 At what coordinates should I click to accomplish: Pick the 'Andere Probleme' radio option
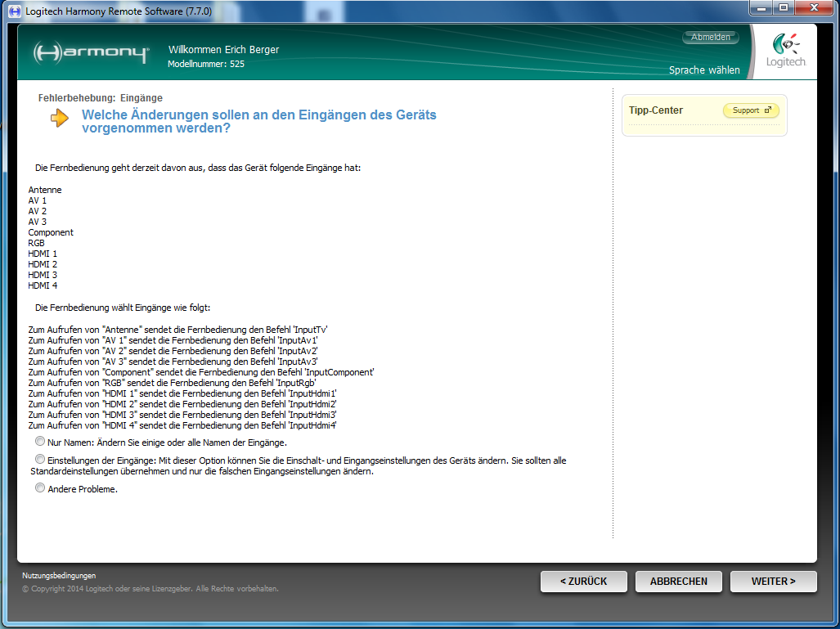point(40,488)
